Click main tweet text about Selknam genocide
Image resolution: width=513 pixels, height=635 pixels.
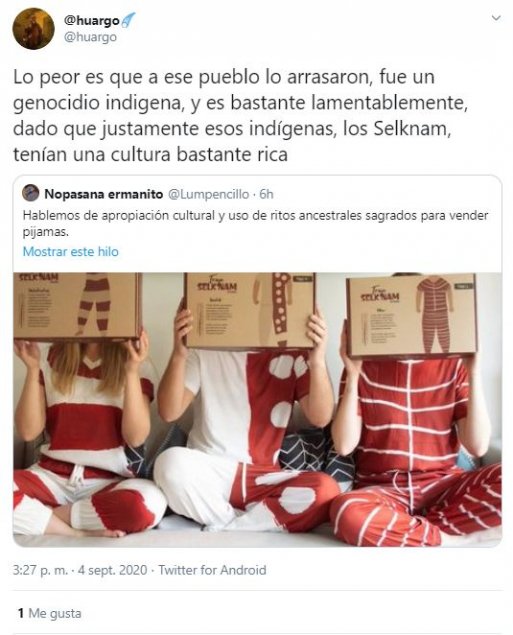[x=241, y=115]
